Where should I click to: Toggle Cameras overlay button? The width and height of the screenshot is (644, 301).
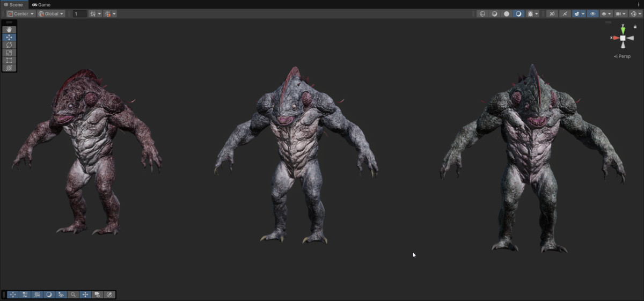[97, 295]
